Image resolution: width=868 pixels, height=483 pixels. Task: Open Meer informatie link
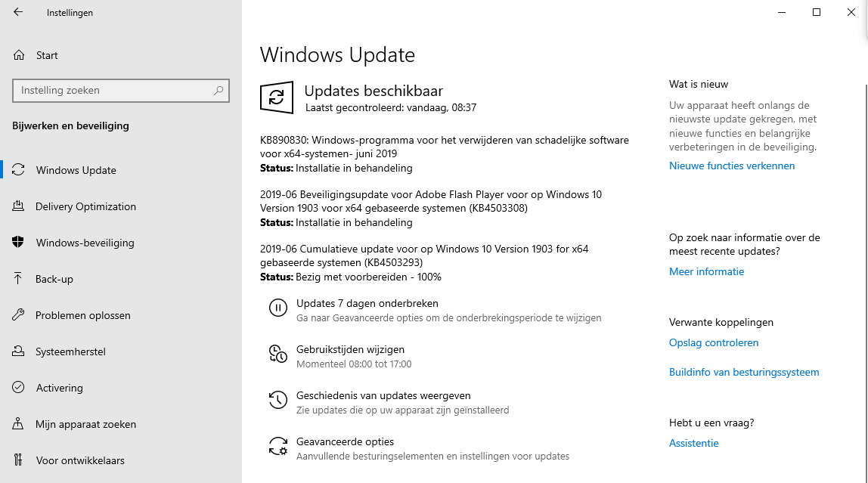coord(706,271)
